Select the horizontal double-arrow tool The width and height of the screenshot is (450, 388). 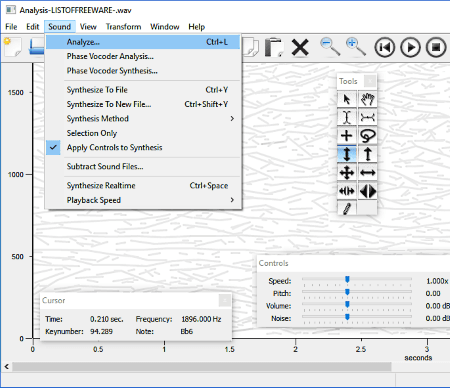point(368,173)
